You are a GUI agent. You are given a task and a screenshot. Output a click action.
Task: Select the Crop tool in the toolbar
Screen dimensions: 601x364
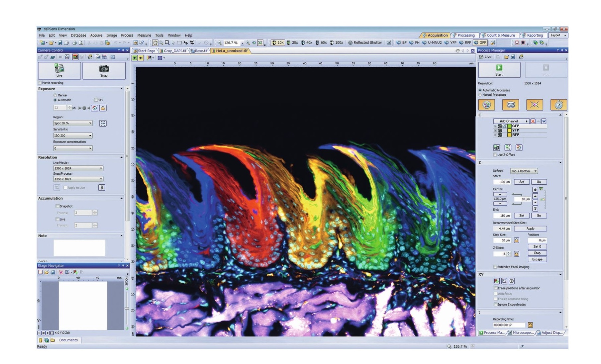pyautogui.click(x=192, y=43)
